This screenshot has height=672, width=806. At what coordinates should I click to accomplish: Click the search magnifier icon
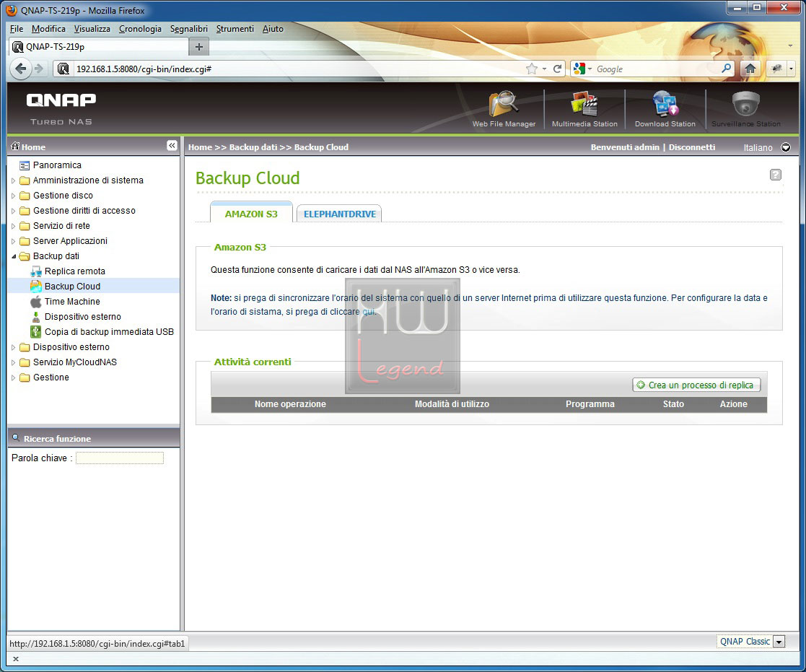click(726, 68)
